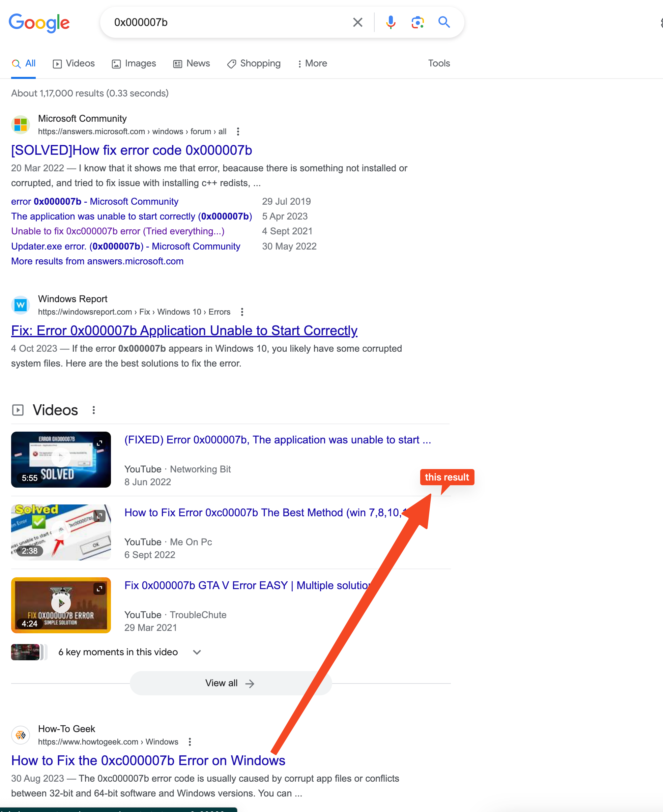Open 'Fix: Error 0x000007b Application Unable to Start' link

(184, 330)
